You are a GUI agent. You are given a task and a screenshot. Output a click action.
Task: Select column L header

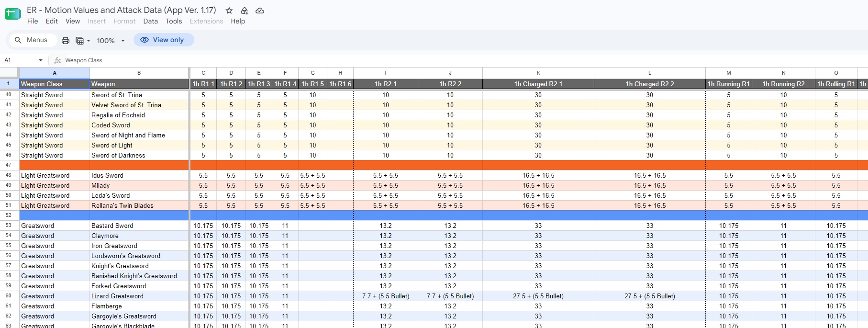pyautogui.click(x=650, y=73)
